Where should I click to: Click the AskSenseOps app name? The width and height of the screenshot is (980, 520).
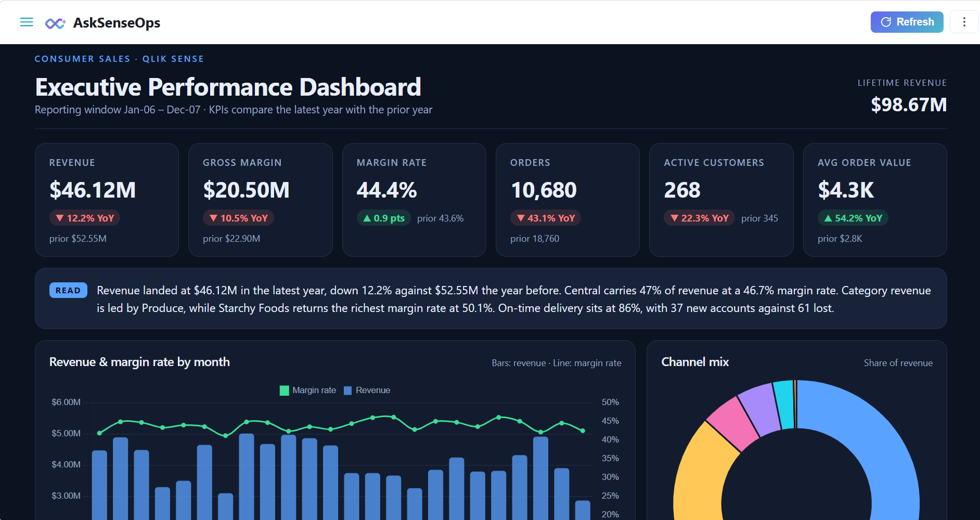click(x=117, y=23)
